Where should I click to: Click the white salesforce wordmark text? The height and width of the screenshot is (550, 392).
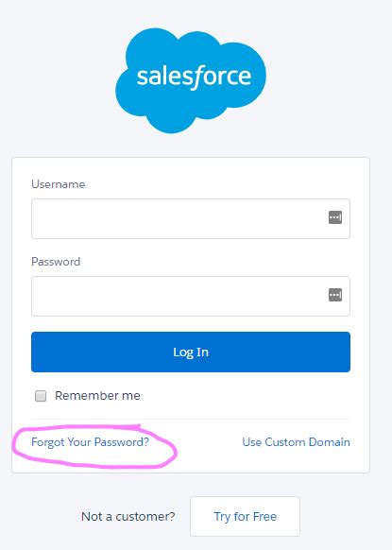pyautogui.click(x=194, y=77)
